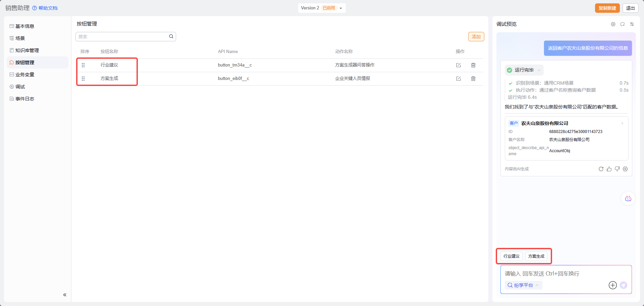The image size is (644, 306).
Task: Open 事件日志 in the sidebar
Action: coord(38,99)
